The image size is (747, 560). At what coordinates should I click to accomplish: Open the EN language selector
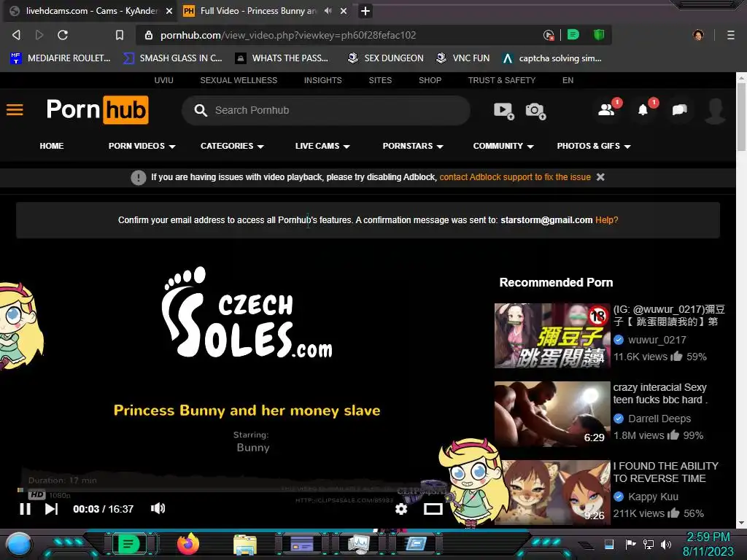pyautogui.click(x=568, y=80)
